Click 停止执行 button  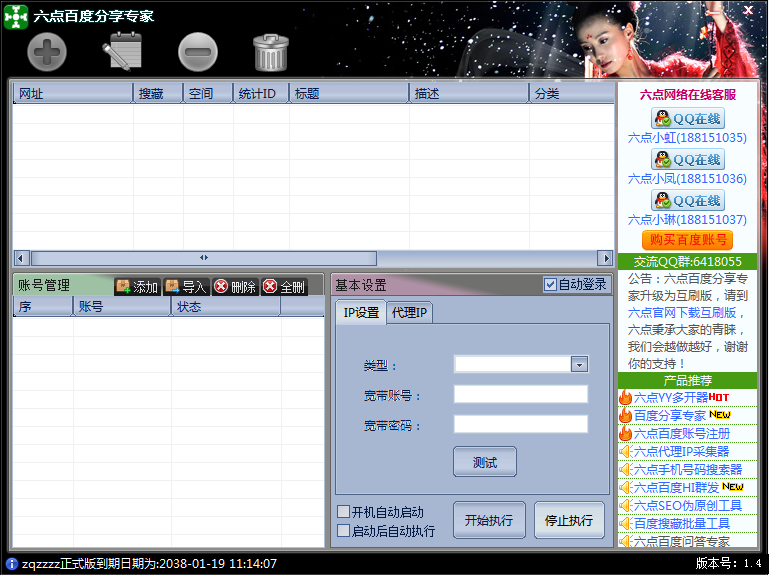pos(569,520)
